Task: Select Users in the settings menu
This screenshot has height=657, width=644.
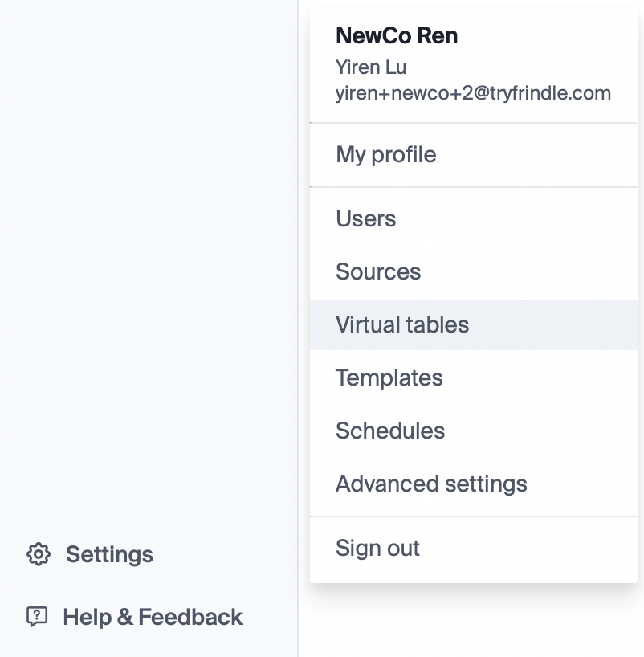Action: point(366,218)
